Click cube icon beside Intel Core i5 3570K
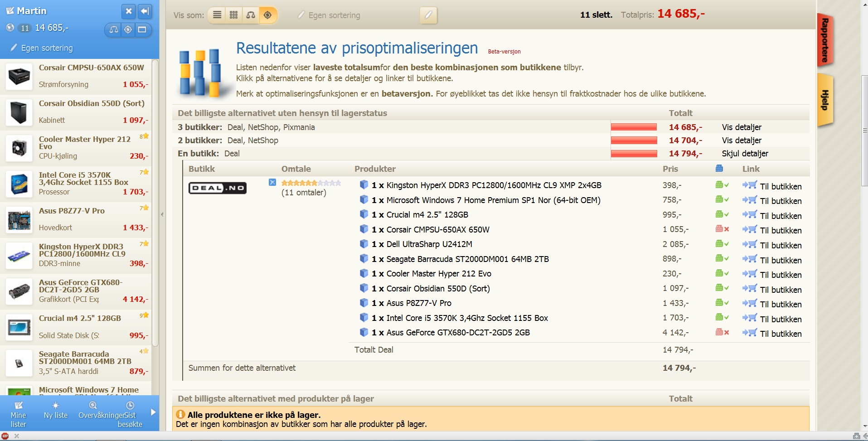This screenshot has height=441, width=868. 364,318
